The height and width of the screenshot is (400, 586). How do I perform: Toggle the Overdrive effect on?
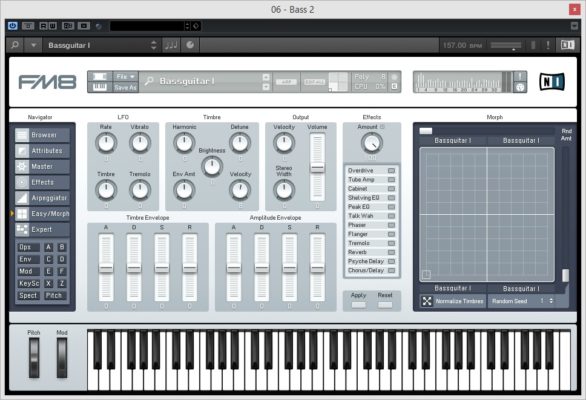pyautogui.click(x=391, y=170)
